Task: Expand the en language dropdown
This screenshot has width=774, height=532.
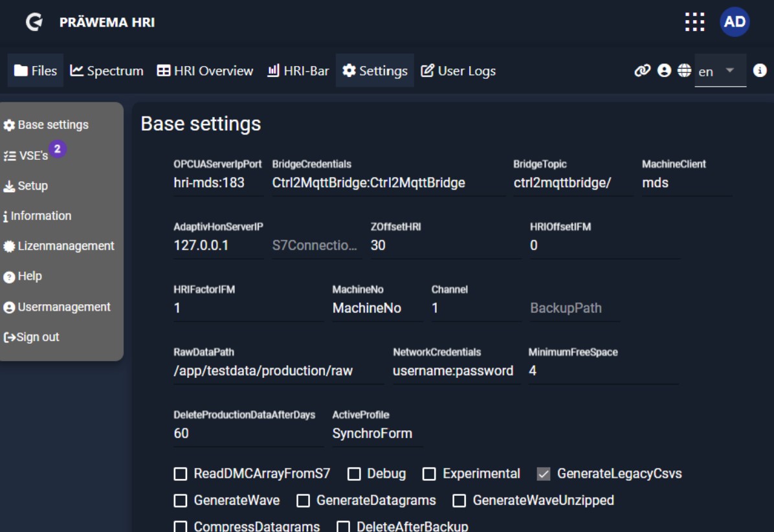Action: coord(720,71)
